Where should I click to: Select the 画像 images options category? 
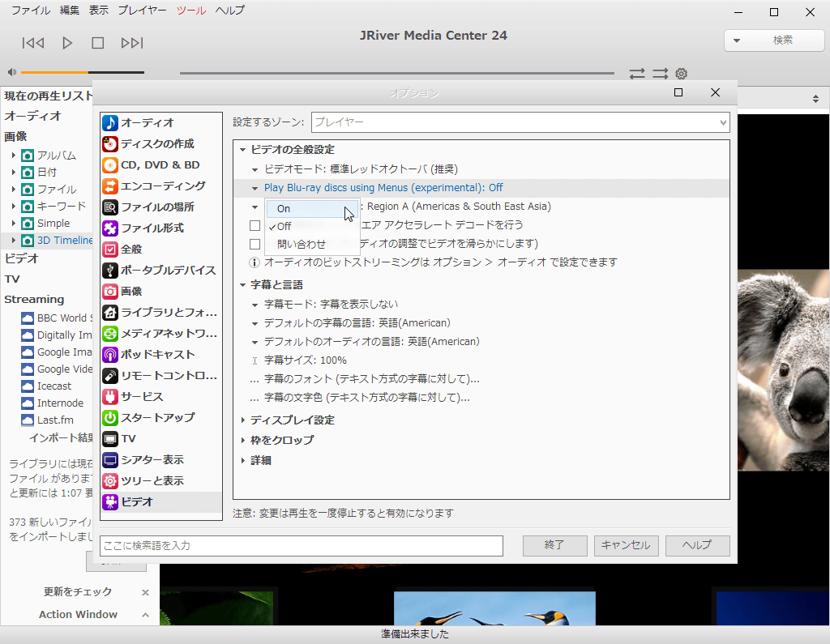click(161, 292)
